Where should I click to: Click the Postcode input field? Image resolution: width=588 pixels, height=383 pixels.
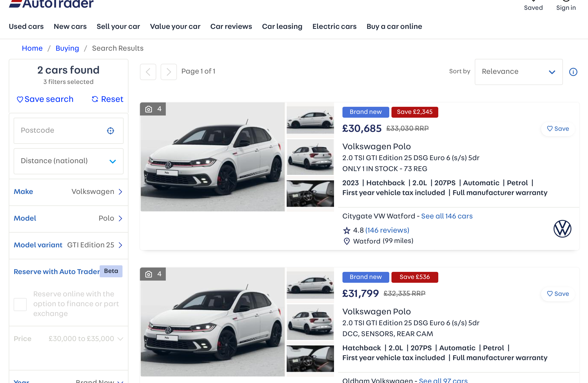[x=69, y=131]
